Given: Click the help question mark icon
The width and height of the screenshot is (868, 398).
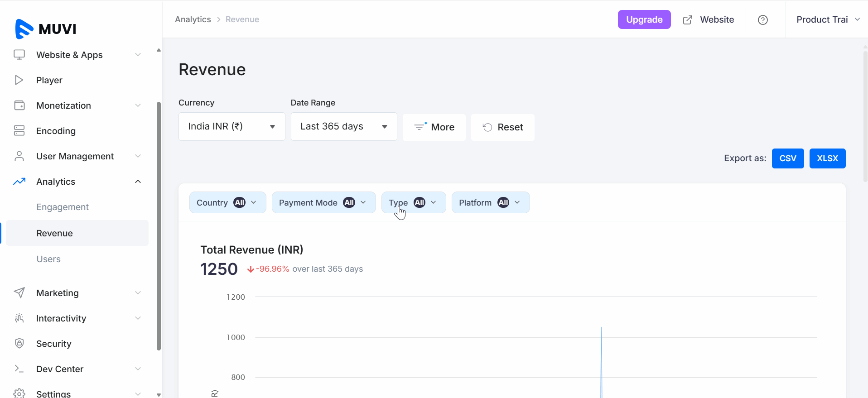Looking at the screenshot, I should tap(762, 20).
